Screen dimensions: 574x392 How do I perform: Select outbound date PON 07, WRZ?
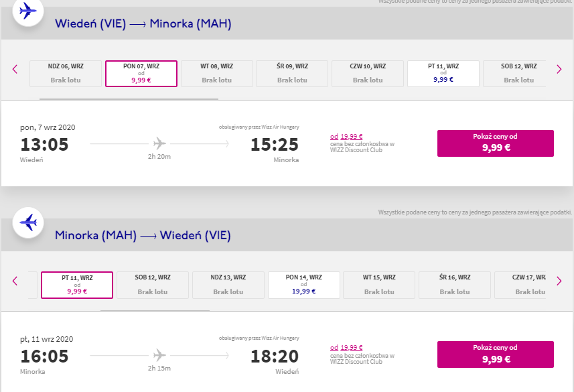pos(141,74)
